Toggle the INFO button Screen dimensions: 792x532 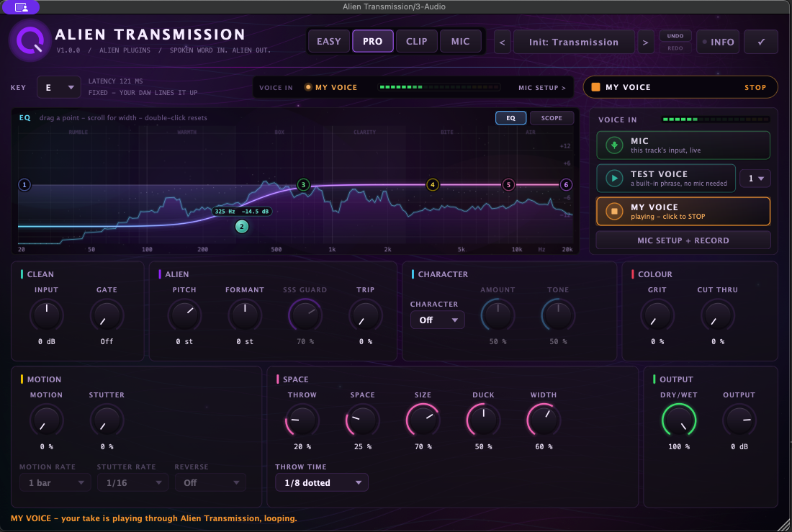pos(718,42)
